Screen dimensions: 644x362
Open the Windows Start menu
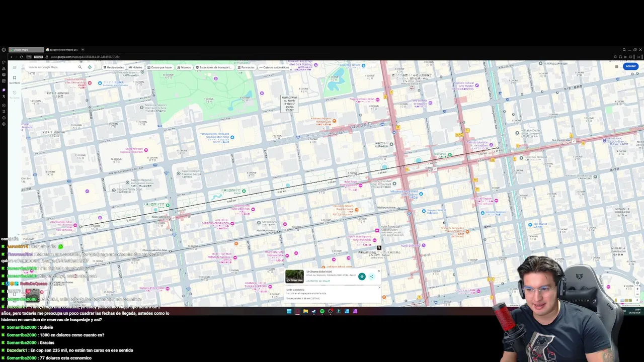click(289, 311)
